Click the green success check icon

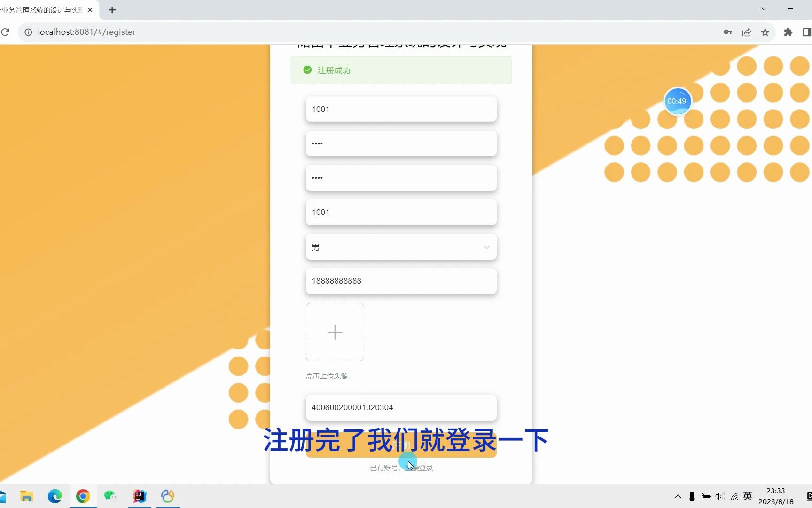[307, 70]
